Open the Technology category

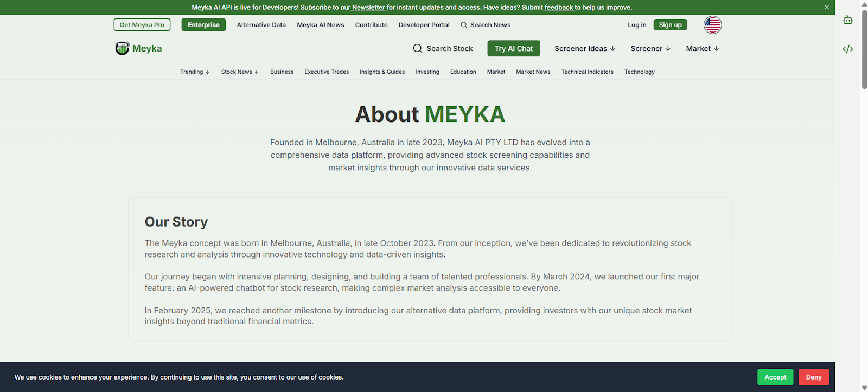[640, 72]
